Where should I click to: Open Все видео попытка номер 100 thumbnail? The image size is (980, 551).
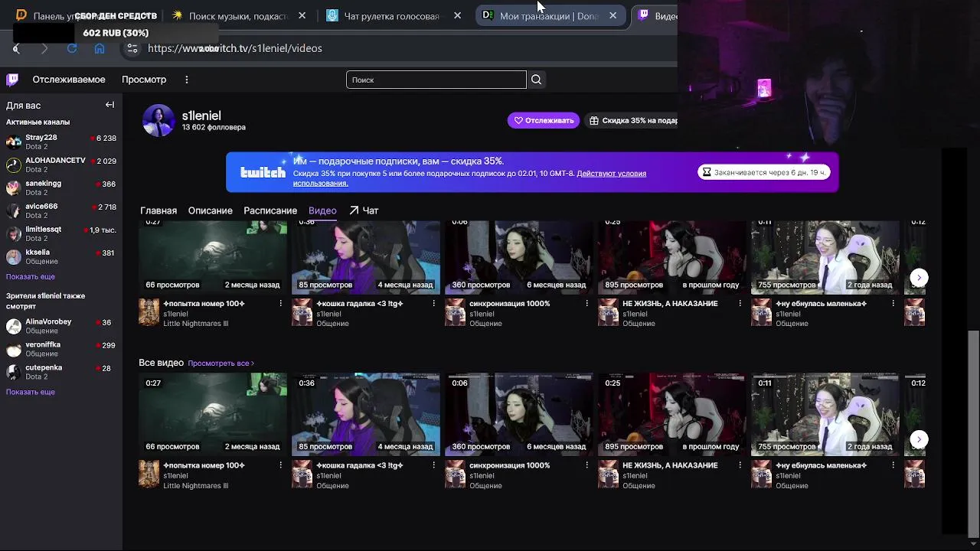tap(213, 414)
